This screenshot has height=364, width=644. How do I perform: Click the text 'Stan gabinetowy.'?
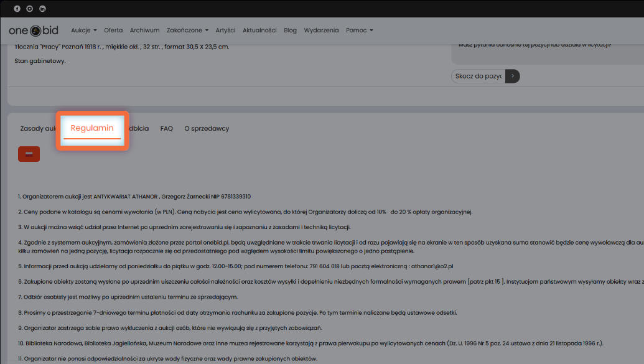[x=40, y=61]
